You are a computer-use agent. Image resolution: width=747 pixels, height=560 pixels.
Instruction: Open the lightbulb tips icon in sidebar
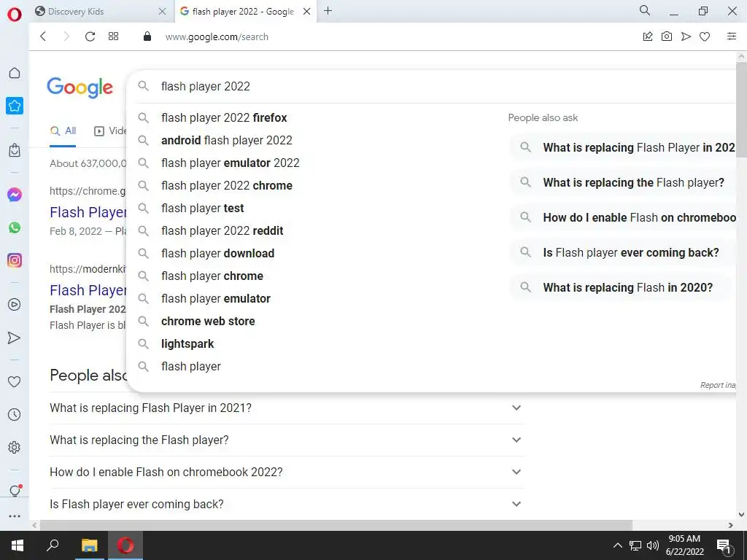tap(15, 491)
